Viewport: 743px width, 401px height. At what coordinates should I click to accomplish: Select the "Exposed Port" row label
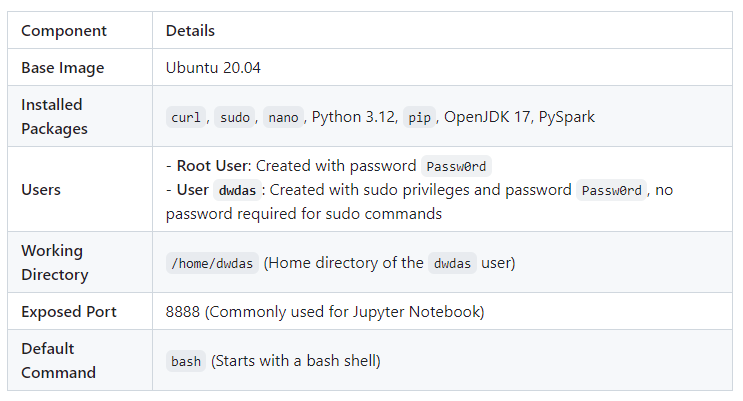(x=69, y=311)
